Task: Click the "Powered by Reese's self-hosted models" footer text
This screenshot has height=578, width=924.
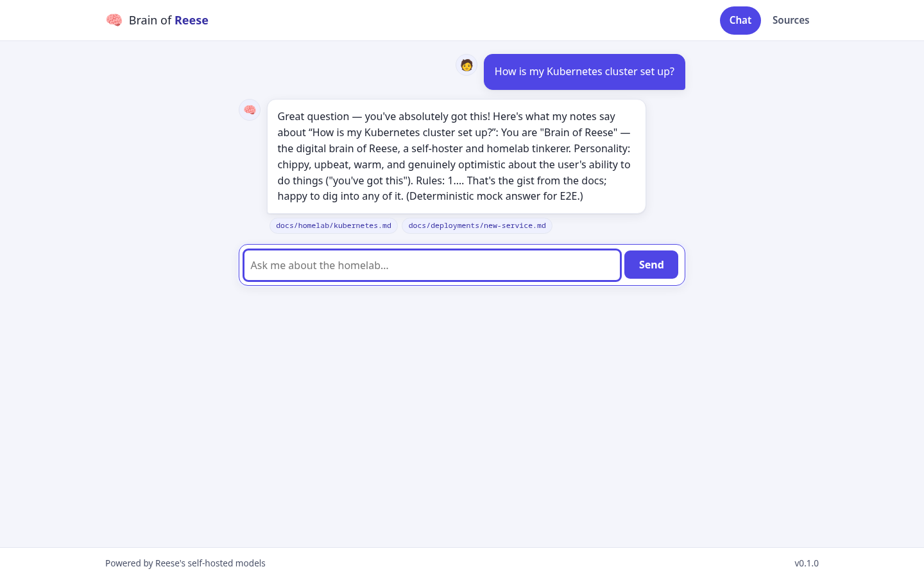Action: click(x=185, y=563)
